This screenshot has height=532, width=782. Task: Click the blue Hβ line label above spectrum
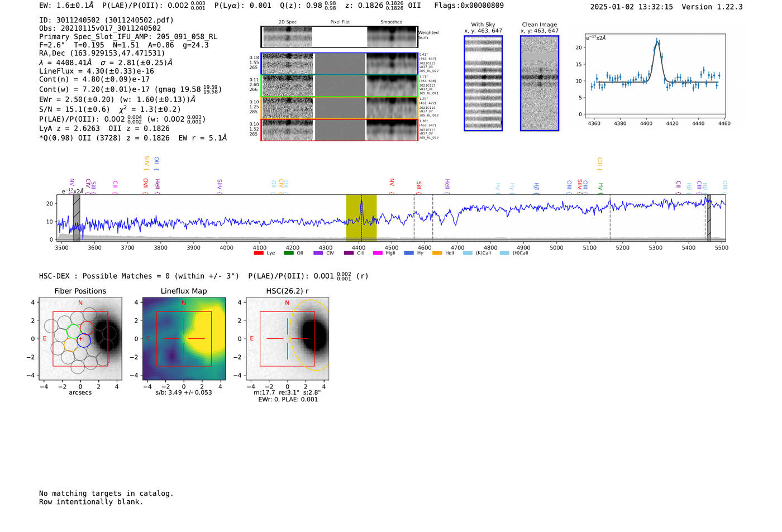536,188
